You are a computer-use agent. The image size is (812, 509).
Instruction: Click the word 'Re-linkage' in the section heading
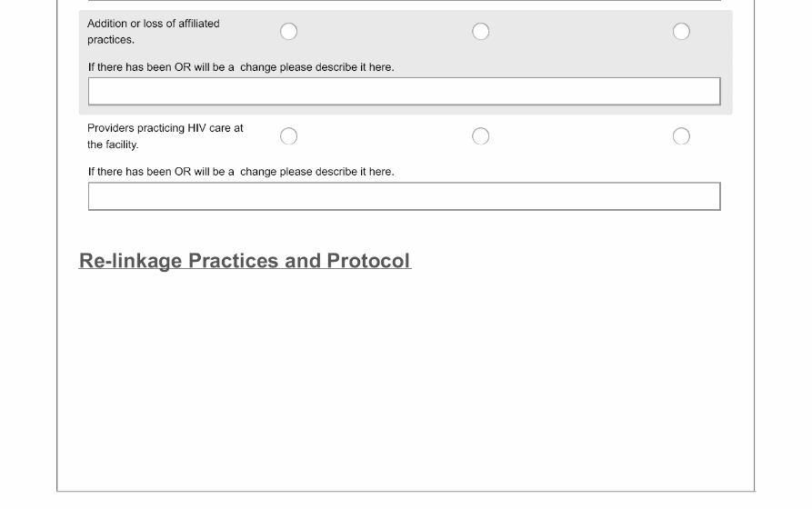(130, 261)
